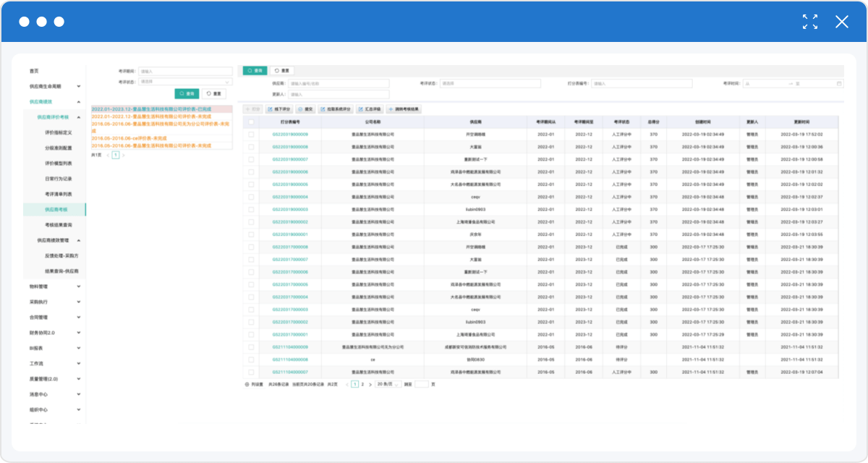Go to page 2 of table
The width and height of the screenshot is (868, 463).
[x=362, y=384]
